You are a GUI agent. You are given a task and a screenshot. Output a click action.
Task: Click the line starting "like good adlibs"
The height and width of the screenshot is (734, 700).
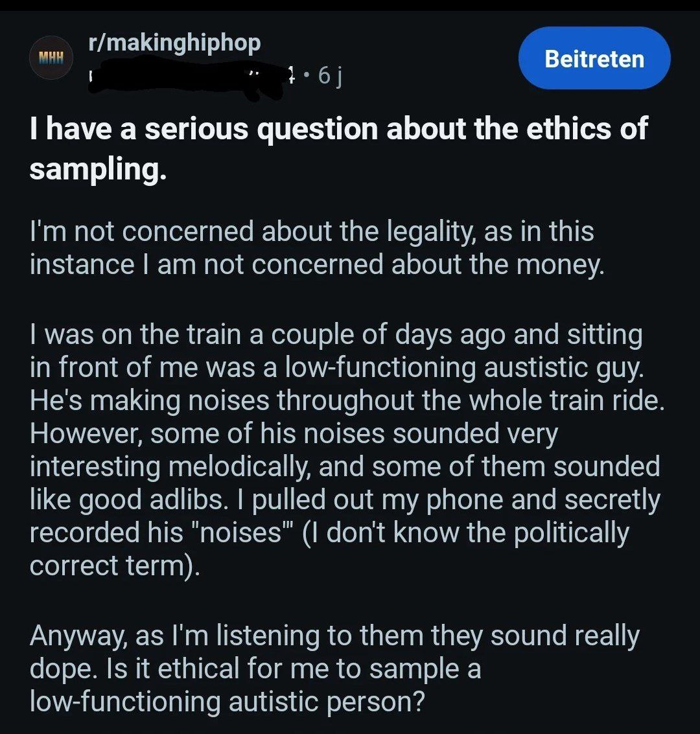[344, 499]
